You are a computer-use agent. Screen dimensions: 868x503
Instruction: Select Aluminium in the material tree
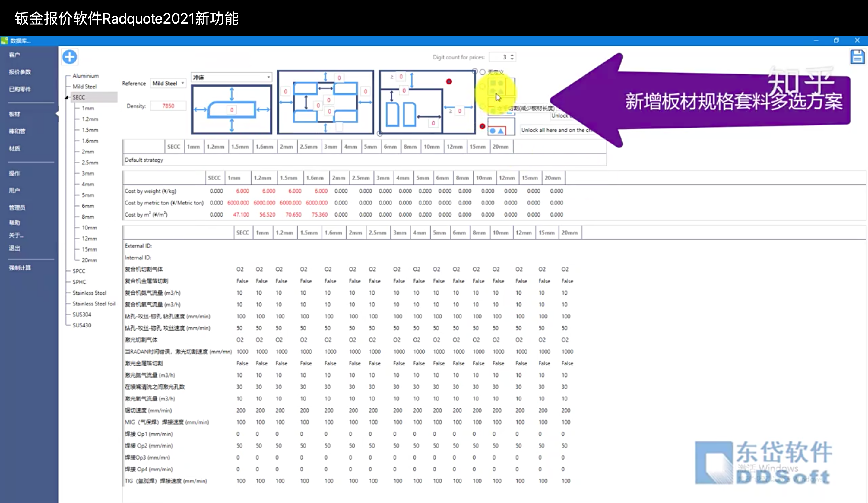(x=86, y=76)
